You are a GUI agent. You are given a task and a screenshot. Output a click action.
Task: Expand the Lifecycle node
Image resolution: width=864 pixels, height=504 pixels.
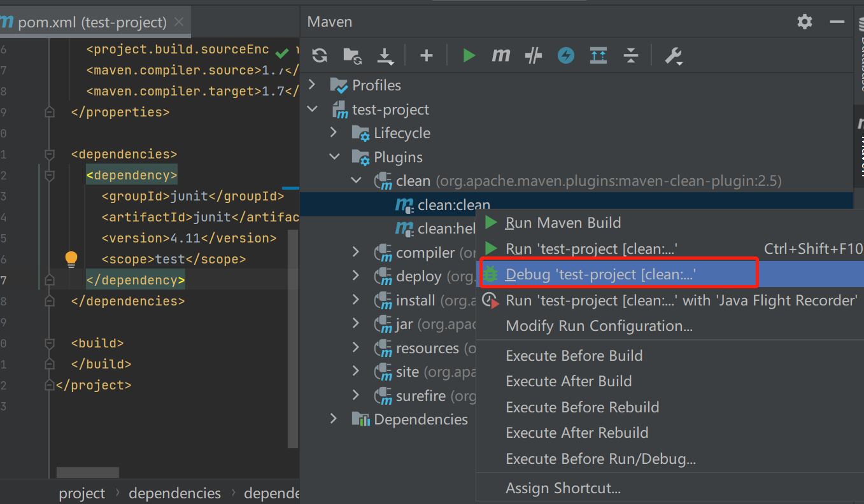point(334,133)
